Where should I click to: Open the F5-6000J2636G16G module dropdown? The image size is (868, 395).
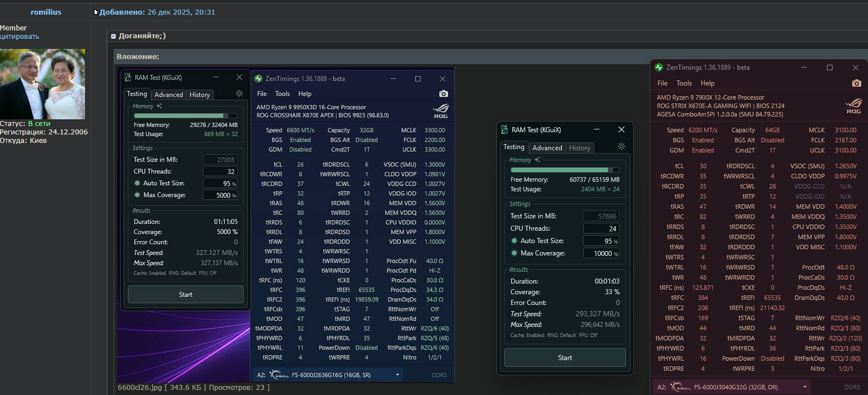point(328,375)
